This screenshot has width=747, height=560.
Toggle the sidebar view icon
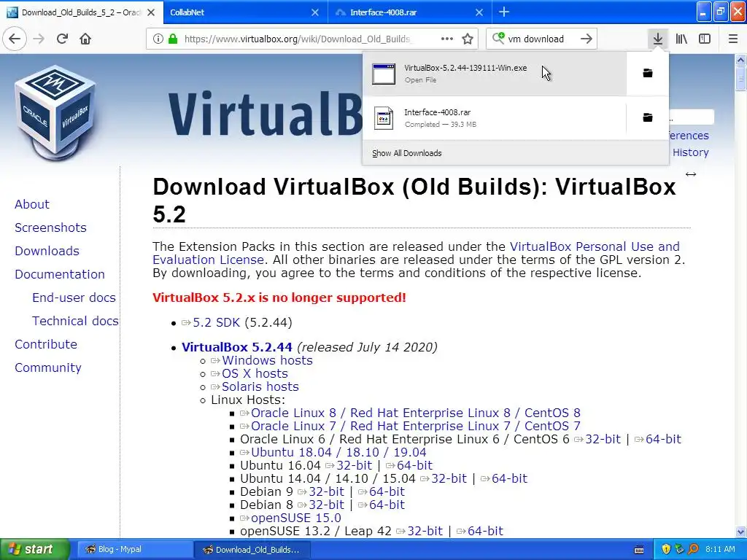point(705,39)
